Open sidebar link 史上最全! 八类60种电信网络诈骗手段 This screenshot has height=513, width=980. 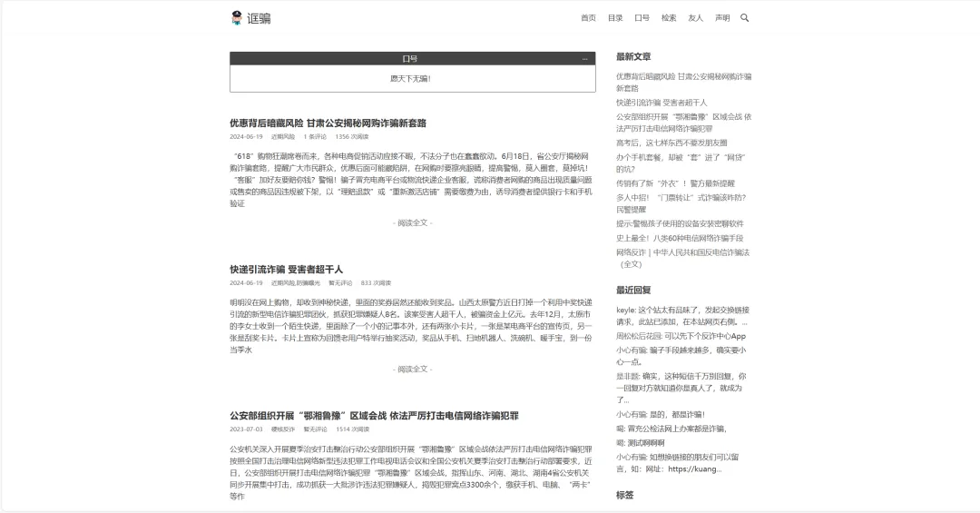point(680,238)
